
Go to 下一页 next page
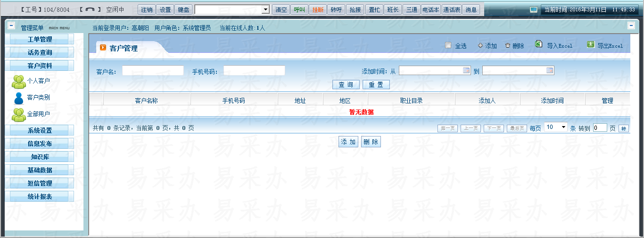tap(494, 128)
